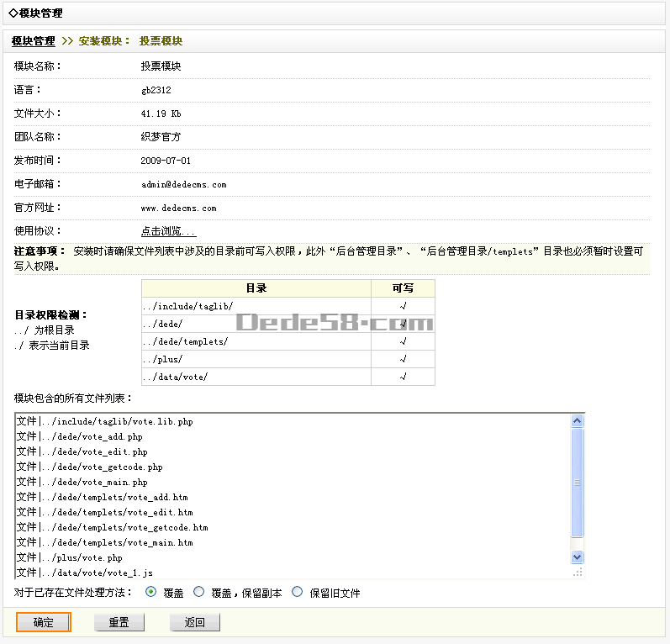
Task: Click the writable checkmark for ../dede/templets/
Action: [x=403, y=341]
